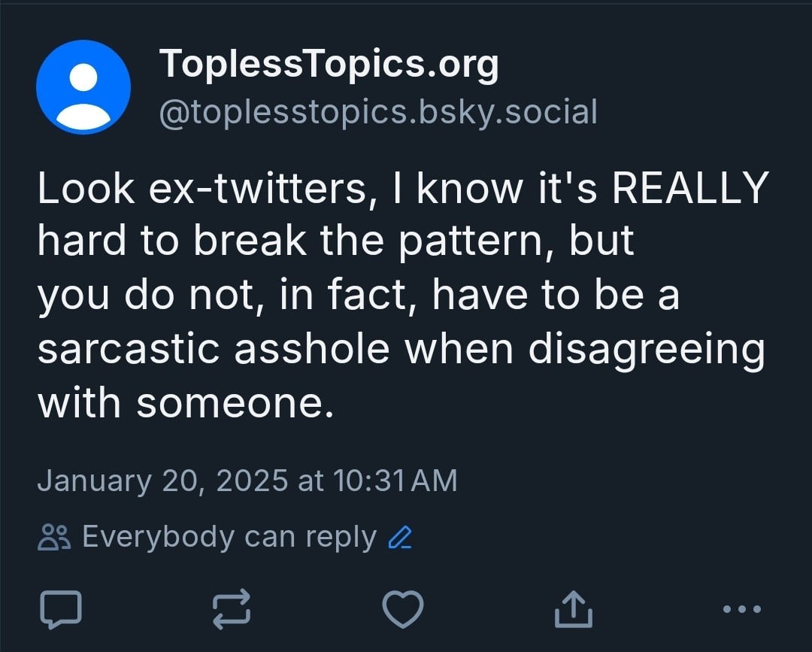The image size is (812, 652).
Task: Open the three-dot more options menu
Action: (742, 609)
